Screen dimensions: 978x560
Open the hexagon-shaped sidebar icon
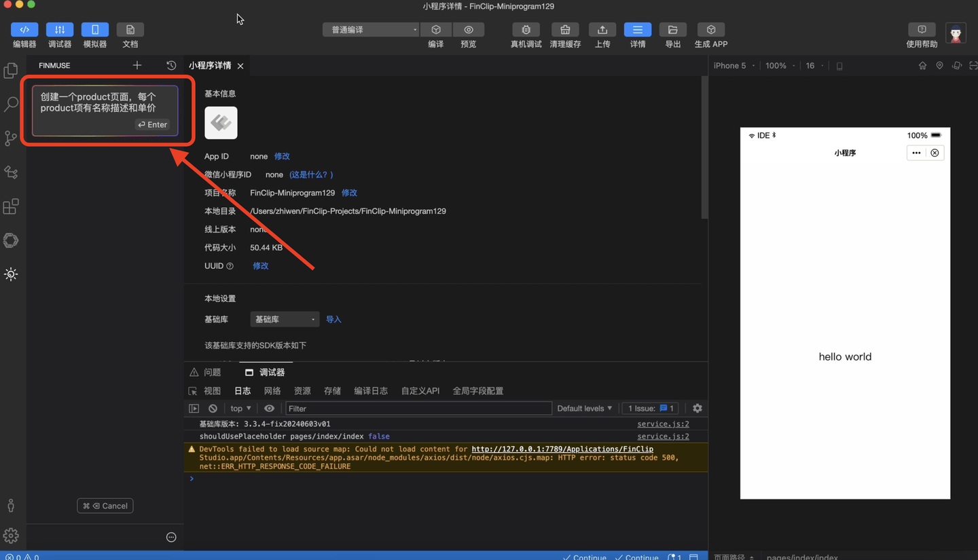[11, 240]
